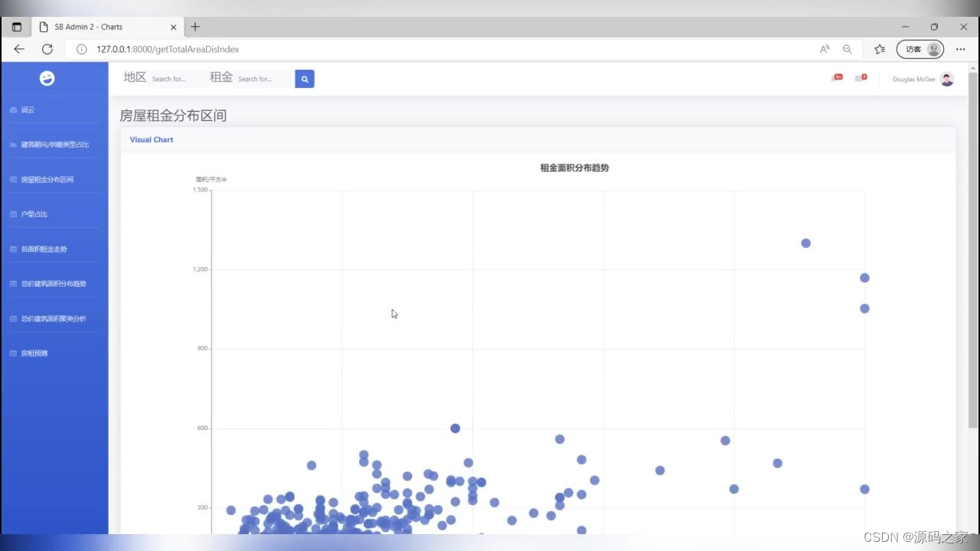Click the Visual Chart card header

(x=538, y=140)
